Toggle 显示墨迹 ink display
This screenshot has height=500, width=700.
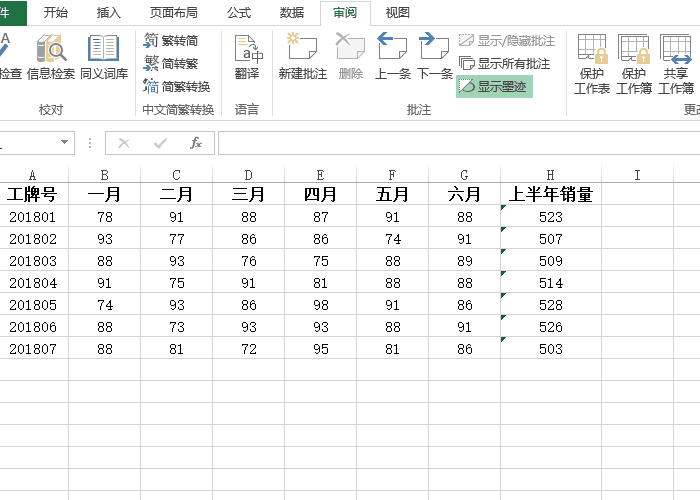[x=494, y=87]
